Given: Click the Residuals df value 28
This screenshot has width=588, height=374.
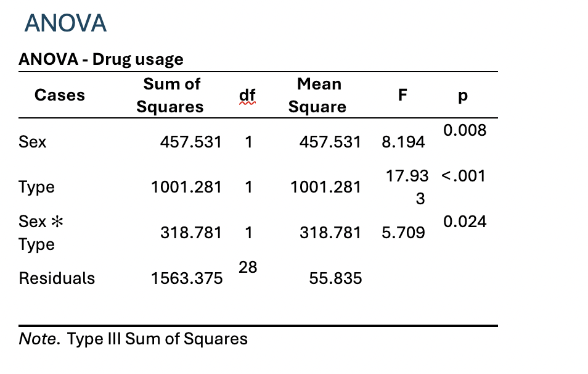Looking at the screenshot, I should click(x=248, y=267).
